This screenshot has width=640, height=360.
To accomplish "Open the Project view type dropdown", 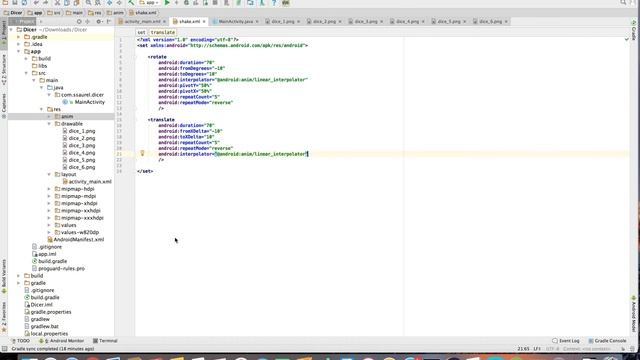I will tap(25, 21).
